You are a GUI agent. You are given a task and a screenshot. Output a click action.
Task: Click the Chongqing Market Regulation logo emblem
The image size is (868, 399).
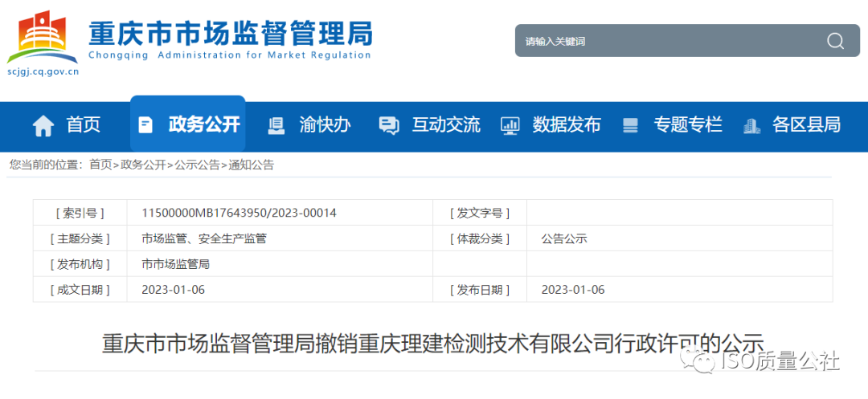coord(43,38)
